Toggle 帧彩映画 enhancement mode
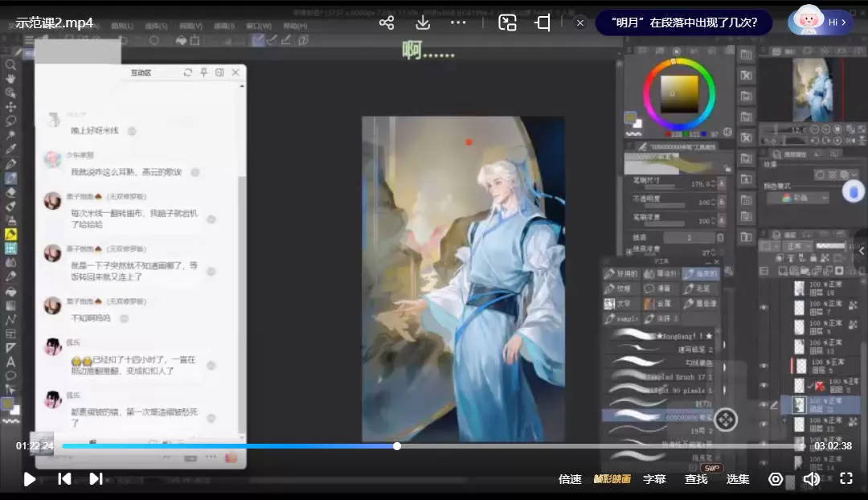This screenshot has width=868, height=500. (x=612, y=479)
